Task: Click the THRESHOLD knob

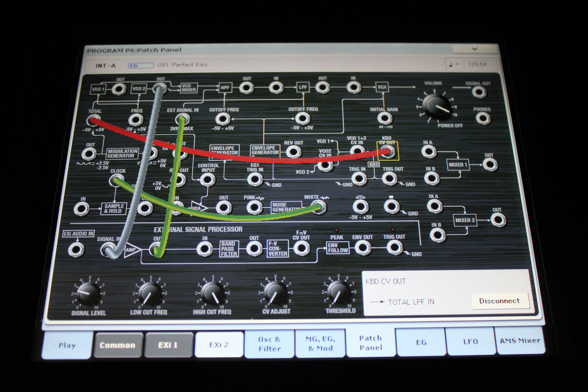Action: tap(339, 292)
